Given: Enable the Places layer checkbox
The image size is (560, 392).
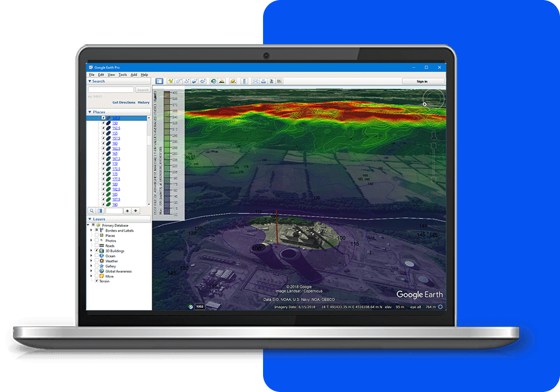Looking at the screenshot, I should pos(96,235).
